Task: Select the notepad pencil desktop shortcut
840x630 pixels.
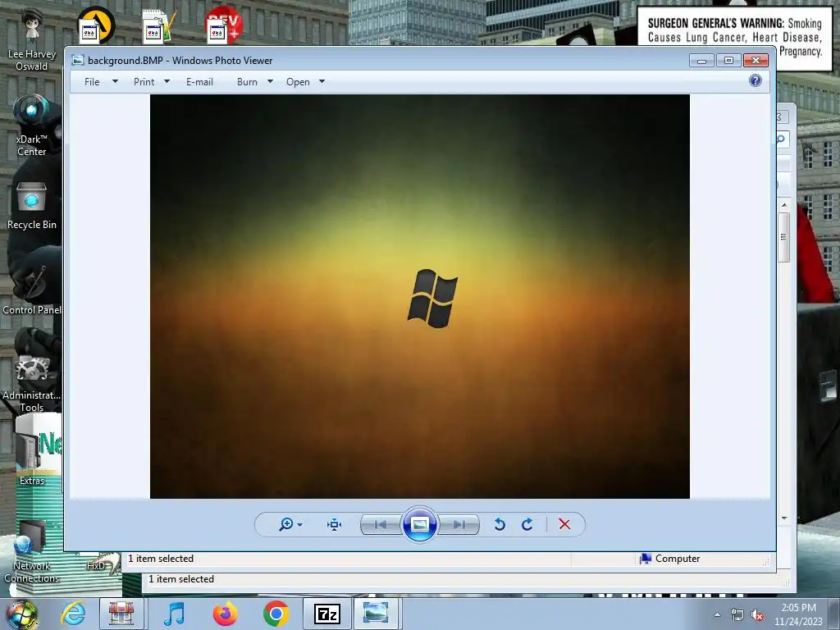Action: (x=160, y=25)
